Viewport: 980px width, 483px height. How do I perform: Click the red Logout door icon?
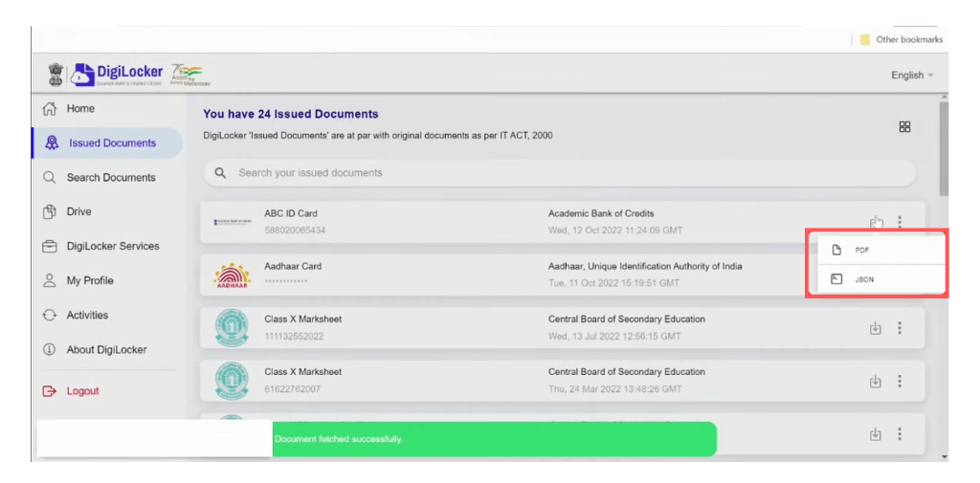click(50, 391)
